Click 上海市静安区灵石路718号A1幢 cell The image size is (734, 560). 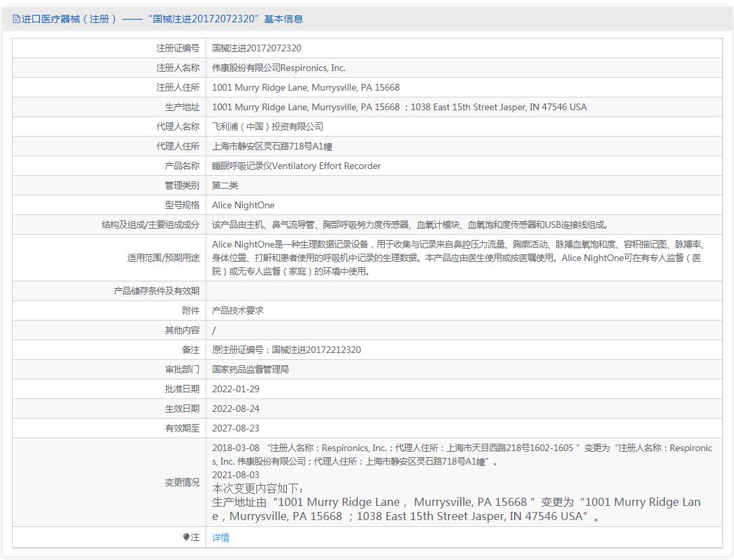coord(272,147)
